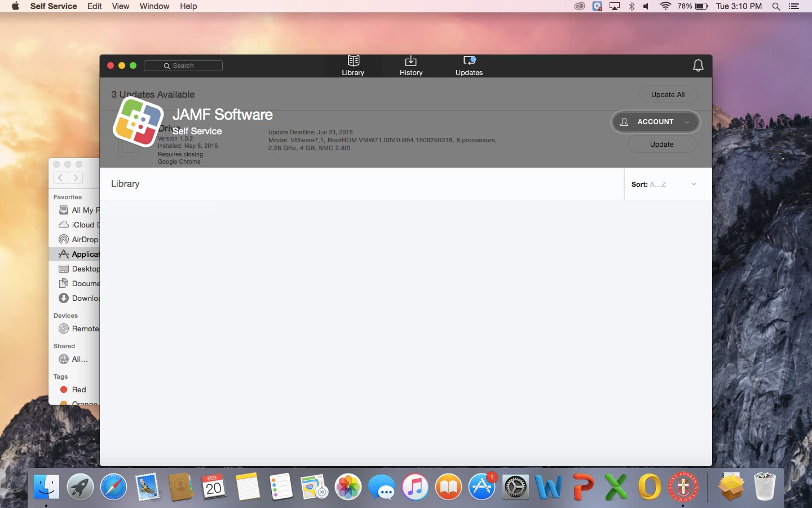Click the Search field in Self Service
The height and width of the screenshot is (508, 812).
pos(183,66)
